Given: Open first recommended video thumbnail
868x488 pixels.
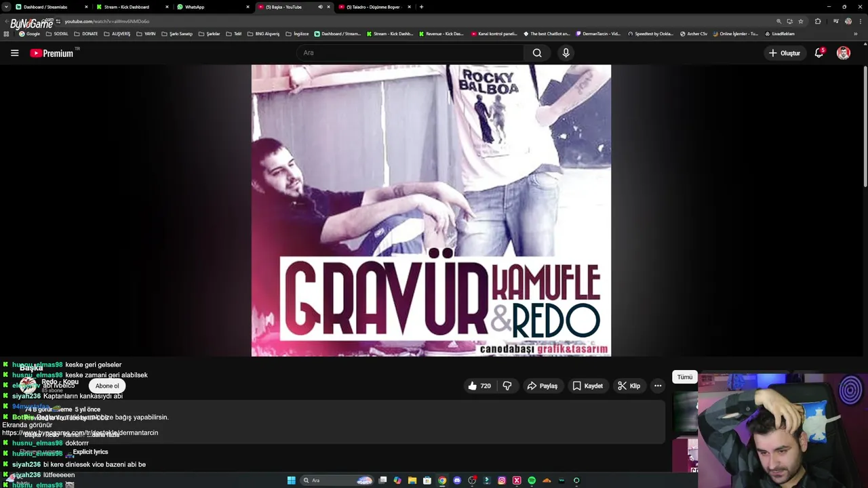Looking at the screenshot, I should 685,411.
